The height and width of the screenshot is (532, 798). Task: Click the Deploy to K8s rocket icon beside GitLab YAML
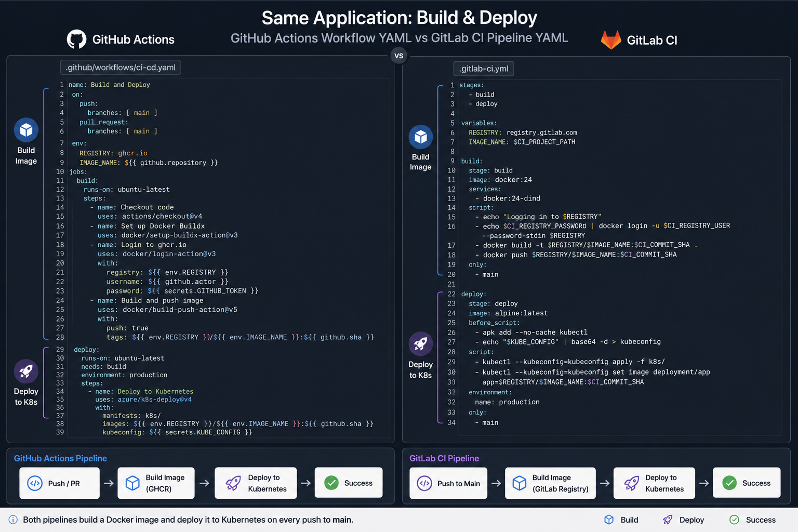421,343
